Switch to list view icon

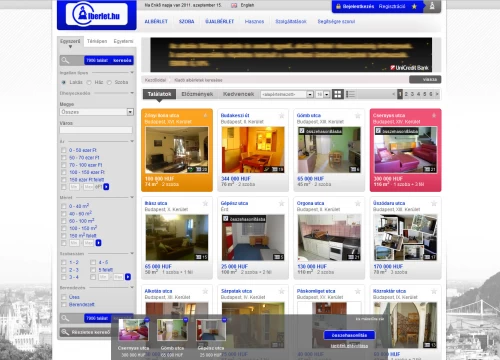[350, 94]
